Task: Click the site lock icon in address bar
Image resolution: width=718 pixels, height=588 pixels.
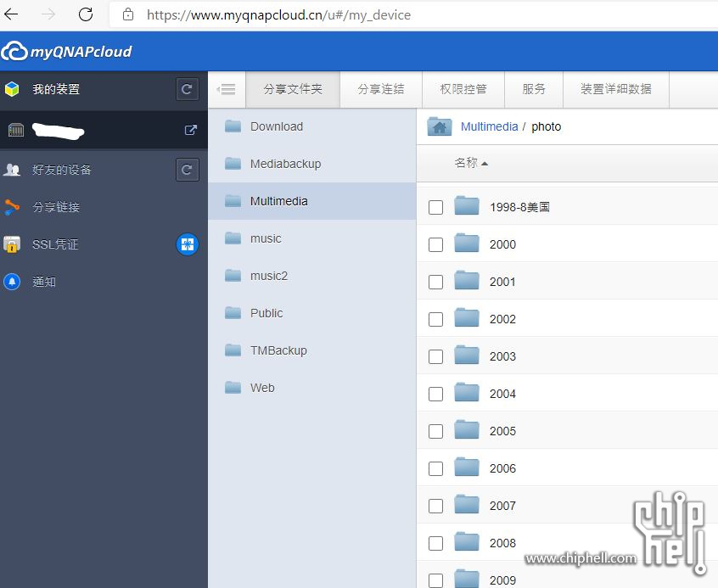Action: tap(128, 14)
